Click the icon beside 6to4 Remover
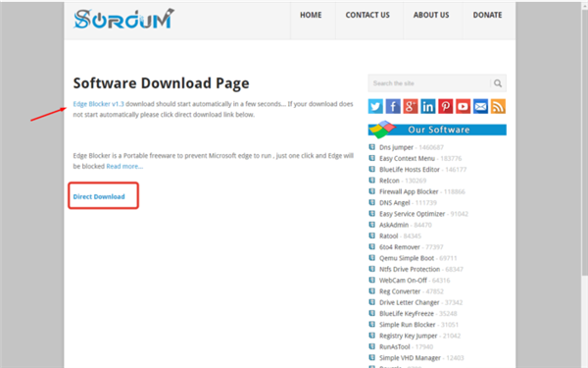This screenshot has height=368, width=588. 372,246
